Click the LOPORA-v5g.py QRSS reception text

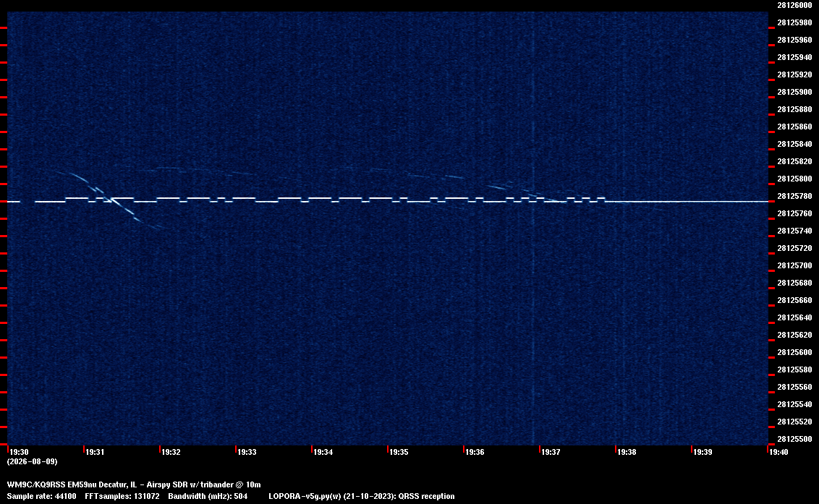[362, 496]
